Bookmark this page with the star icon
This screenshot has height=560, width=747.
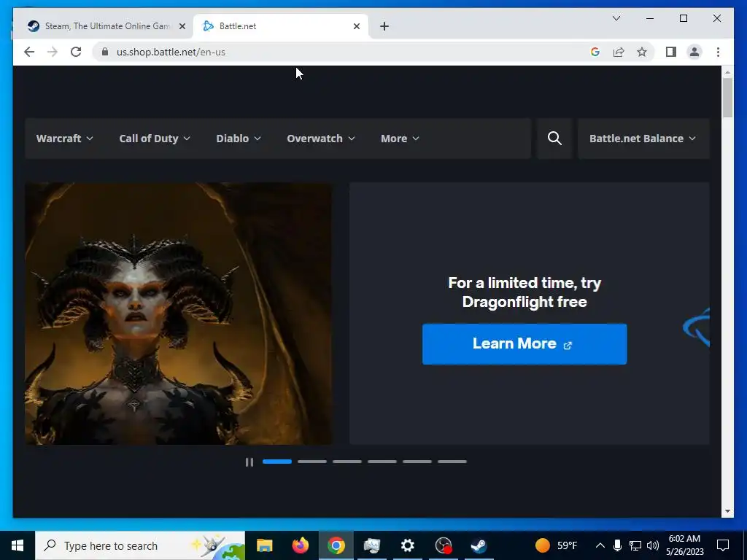(x=642, y=52)
